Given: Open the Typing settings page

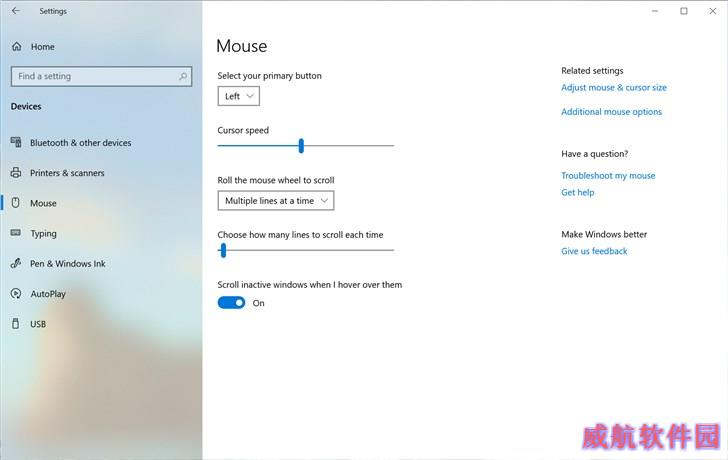Looking at the screenshot, I should pyautogui.click(x=43, y=233).
